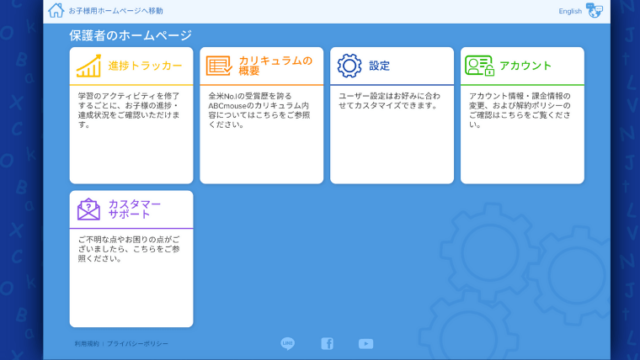640x360 pixels.
Task: Open the YouTube icon in footer
Action: coord(366,344)
